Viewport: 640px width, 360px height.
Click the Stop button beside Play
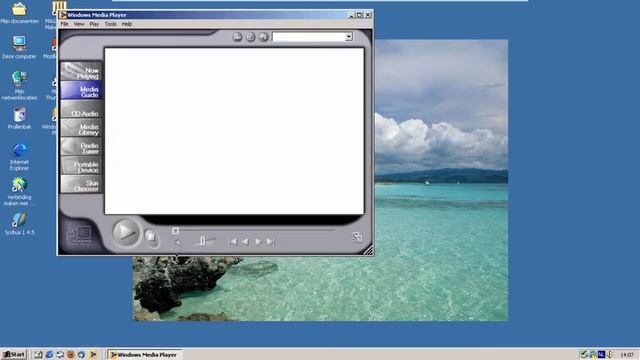click(x=151, y=236)
